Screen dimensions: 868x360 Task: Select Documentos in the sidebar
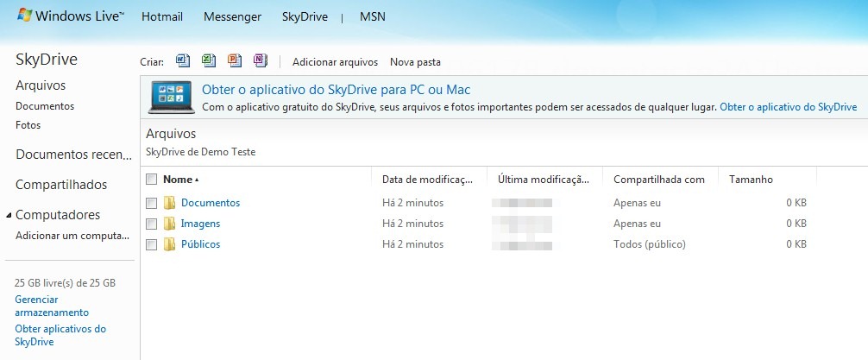coord(45,106)
